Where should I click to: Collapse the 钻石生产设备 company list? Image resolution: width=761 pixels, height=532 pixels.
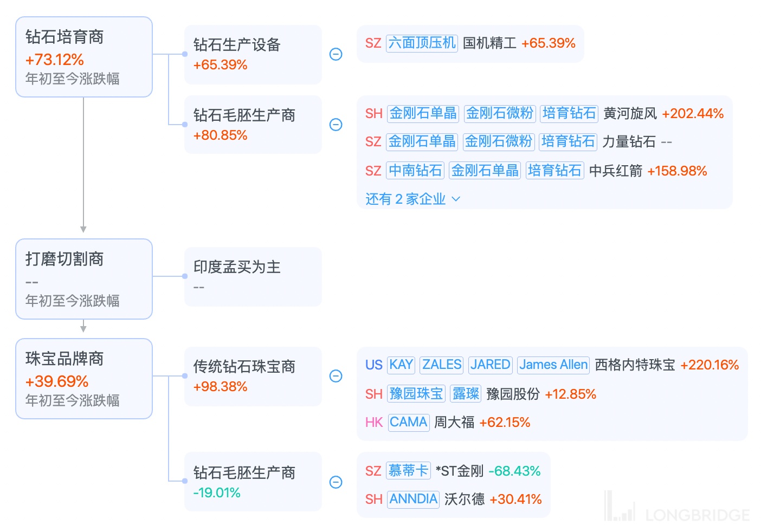point(336,54)
